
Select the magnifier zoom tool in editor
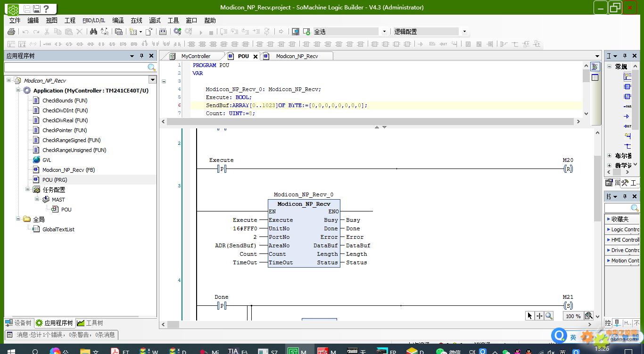tap(549, 316)
